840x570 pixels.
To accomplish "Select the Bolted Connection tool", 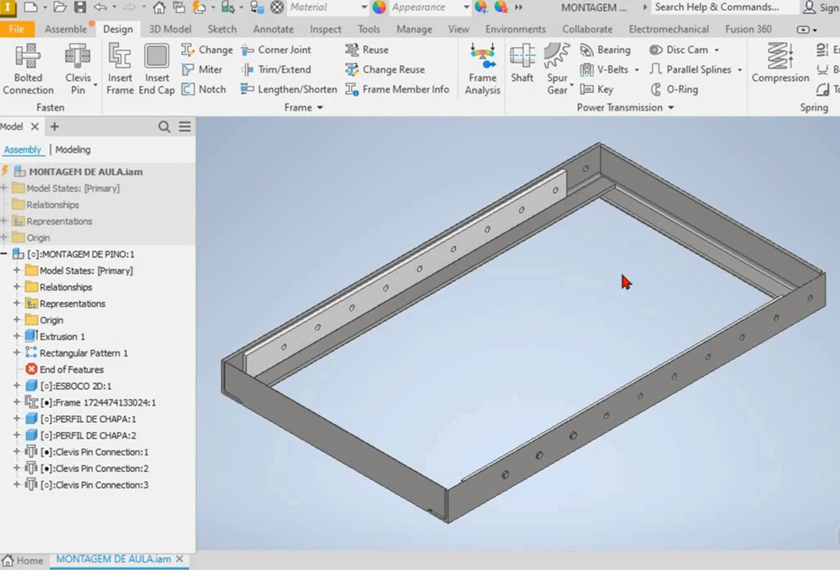I will click(x=28, y=68).
